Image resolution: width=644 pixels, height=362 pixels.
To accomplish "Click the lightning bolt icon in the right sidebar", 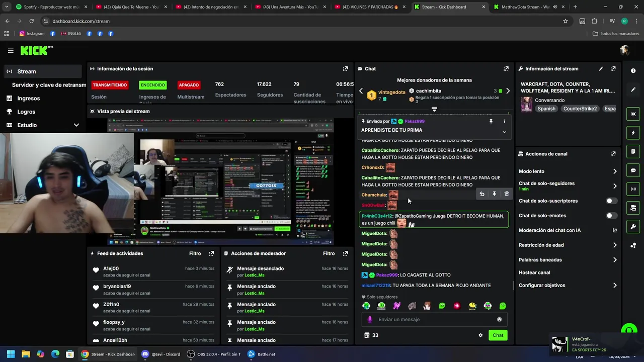I will pyautogui.click(x=633, y=133).
